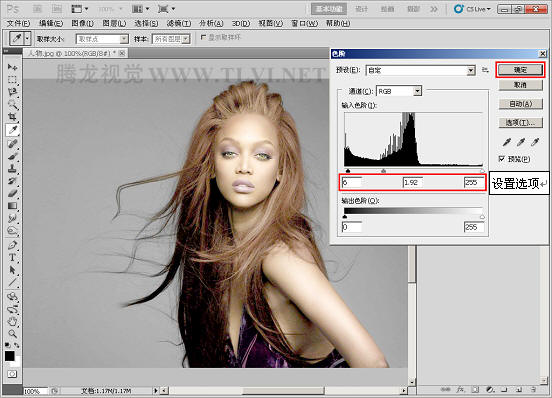The width and height of the screenshot is (552, 398).
Task: Open the 滤镜(T) menu
Action: click(x=179, y=23)
